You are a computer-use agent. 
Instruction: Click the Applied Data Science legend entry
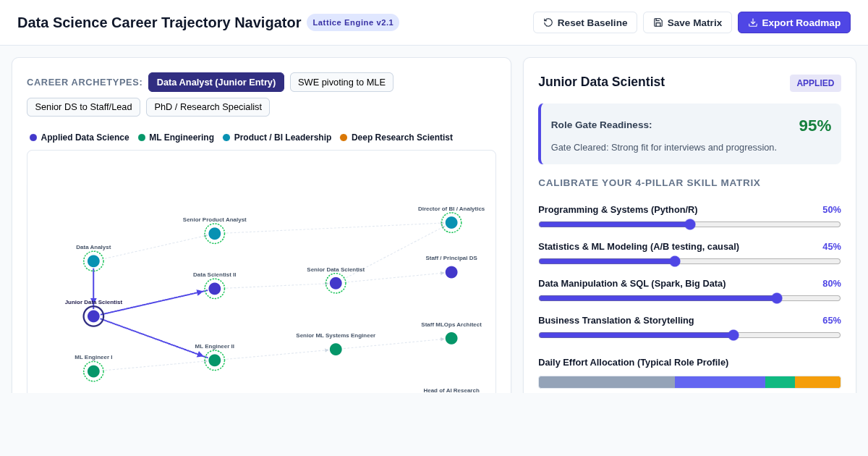click(x=80, y=138)
